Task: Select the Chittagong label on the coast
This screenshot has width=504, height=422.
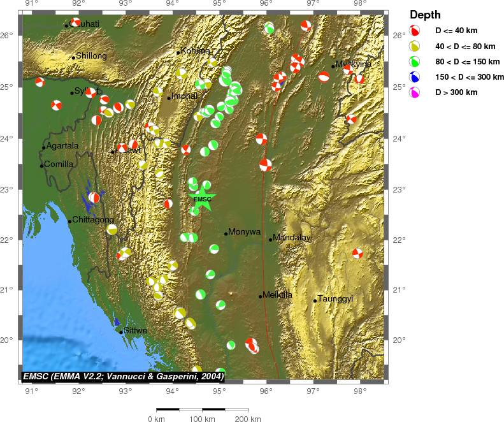Action: [x=93, y=220]
